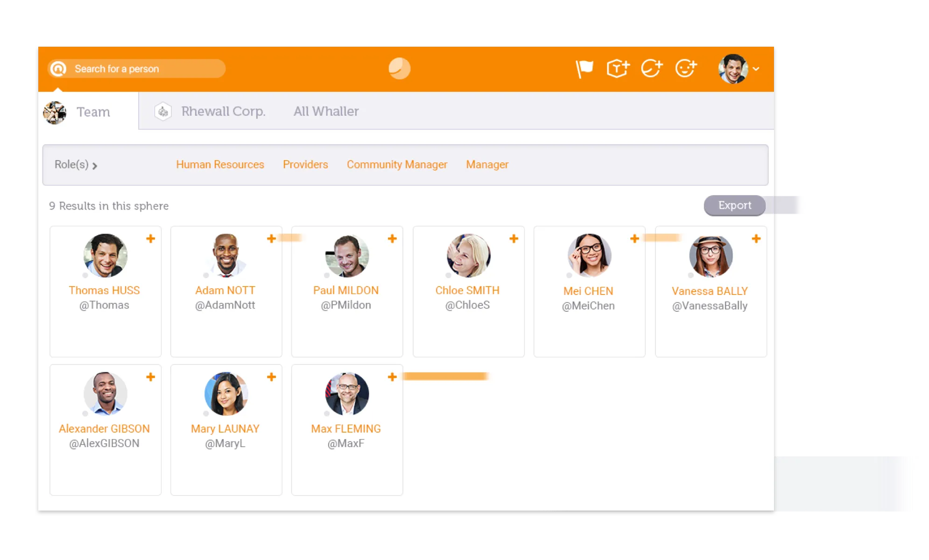929x560 pixels.
Task: Click the refresh/sync icon in toolbar
Action: [652, 68]
